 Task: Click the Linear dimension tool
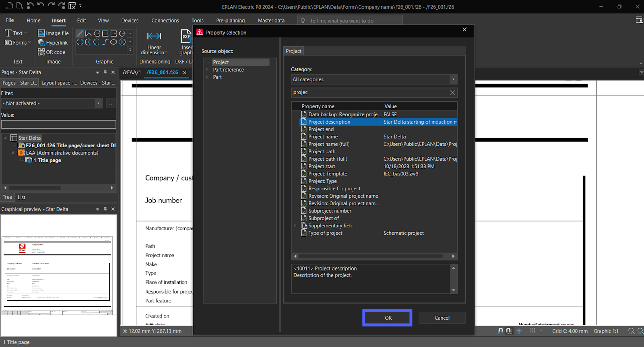coord(154,43)
